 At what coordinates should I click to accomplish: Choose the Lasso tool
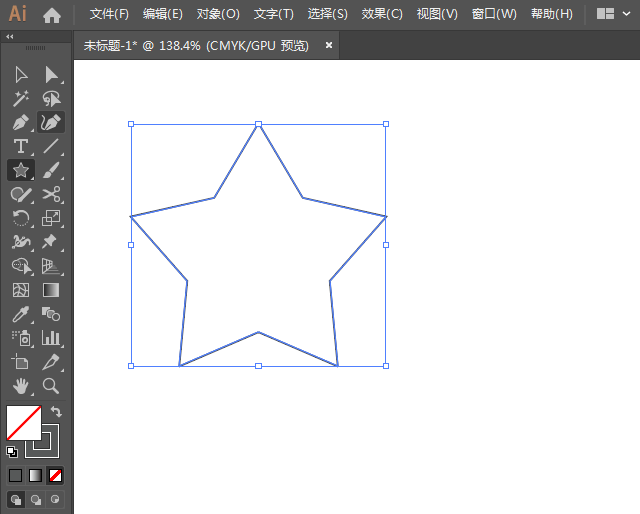coord(51,98)
